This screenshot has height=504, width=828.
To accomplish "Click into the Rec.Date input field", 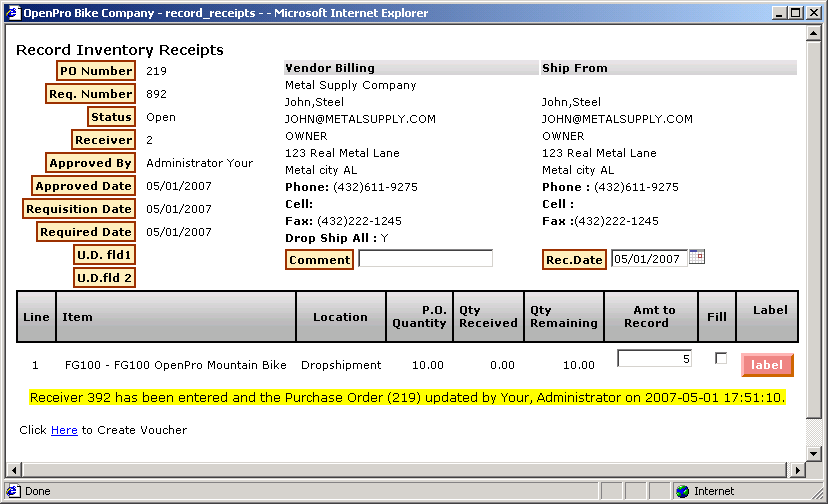I will pyautogui.click(x=648, y=259).
